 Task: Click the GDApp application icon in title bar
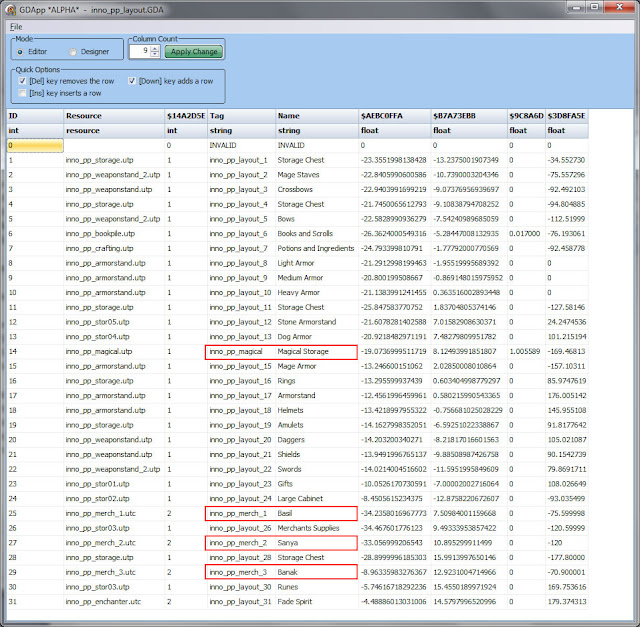click(x=11, y=10)
